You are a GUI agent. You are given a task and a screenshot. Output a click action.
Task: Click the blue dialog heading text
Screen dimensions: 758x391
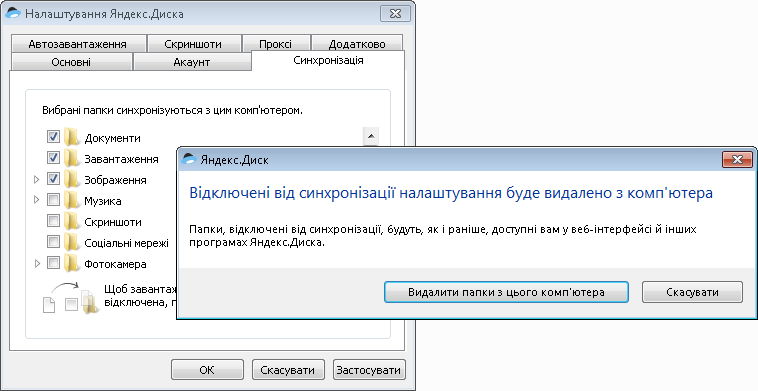point(451,193)
